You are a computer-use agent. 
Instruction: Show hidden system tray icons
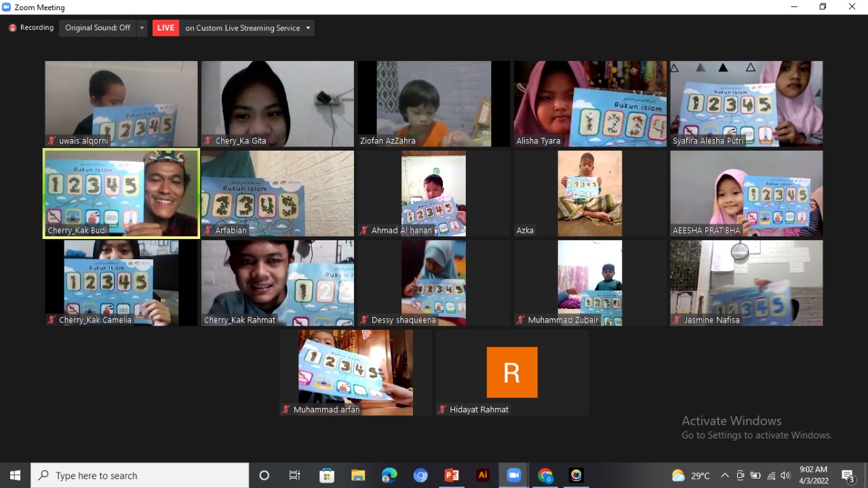coord(725,475)
